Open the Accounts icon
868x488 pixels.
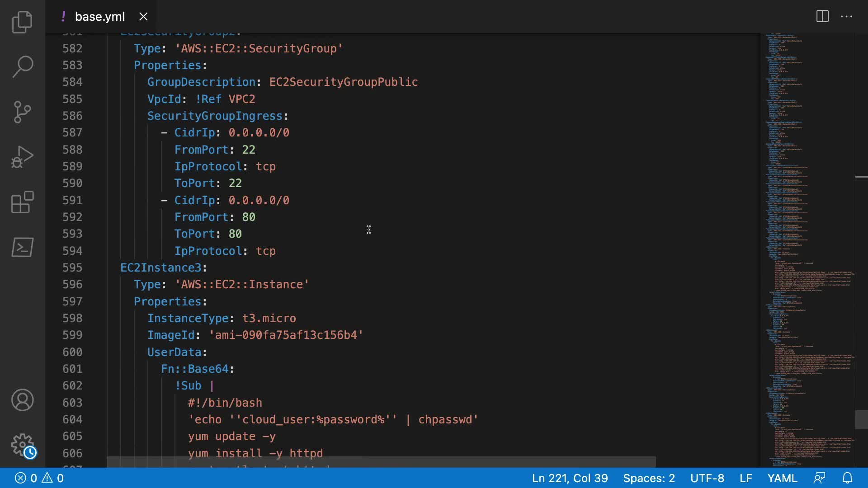pos(22,400)
